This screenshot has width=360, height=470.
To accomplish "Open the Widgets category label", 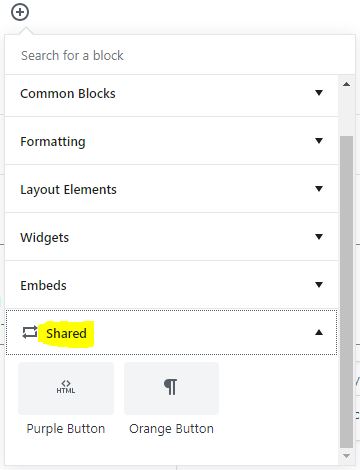I will coord(44,238).
